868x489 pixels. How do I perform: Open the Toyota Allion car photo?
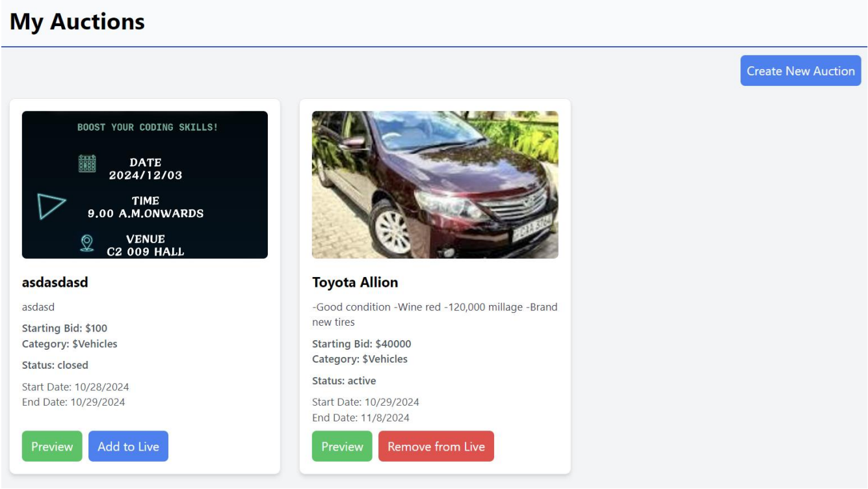[435, 185]
